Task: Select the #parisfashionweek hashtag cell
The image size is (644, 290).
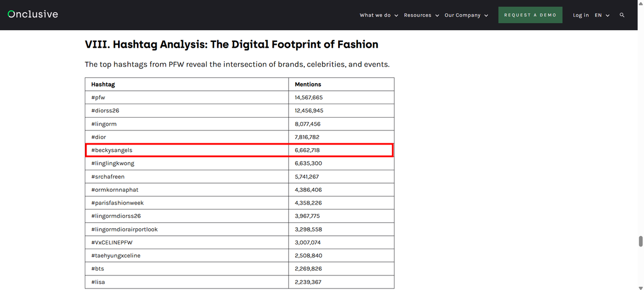Action: click(186, 203)
